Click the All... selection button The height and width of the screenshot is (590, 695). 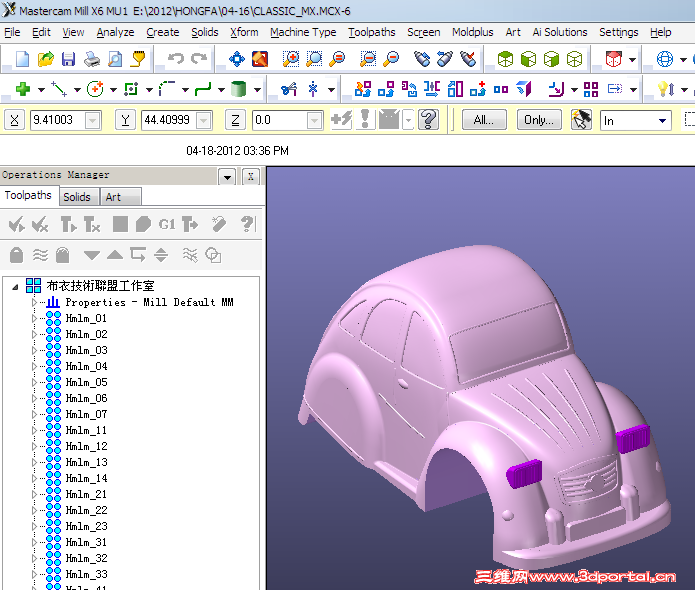click(x=484, y=120)
